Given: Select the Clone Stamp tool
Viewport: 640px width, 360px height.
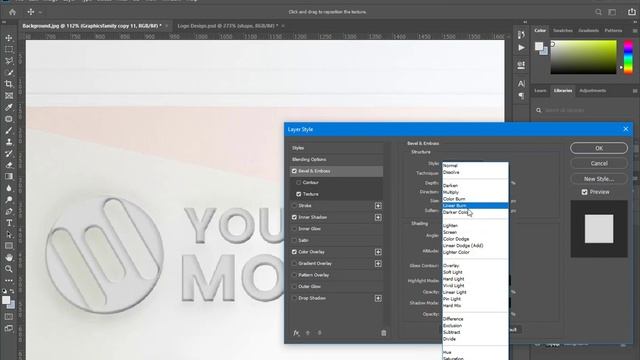Looking at the screenshot, I should click(9, 142).
